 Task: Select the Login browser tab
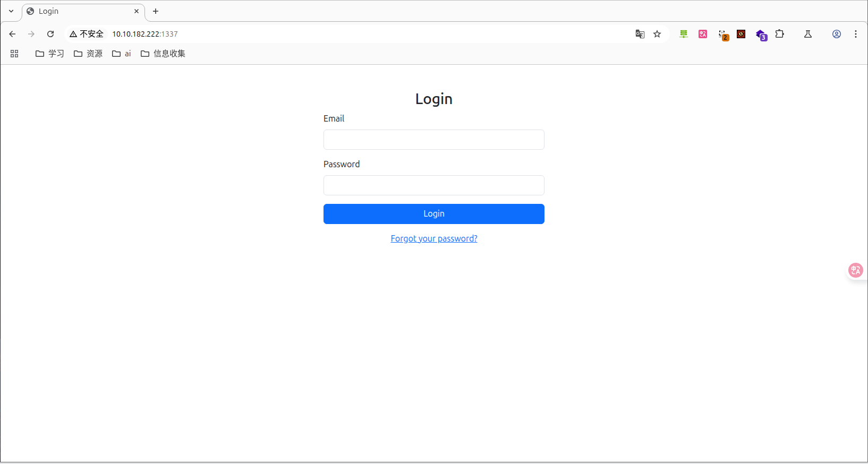pos(80,11)
